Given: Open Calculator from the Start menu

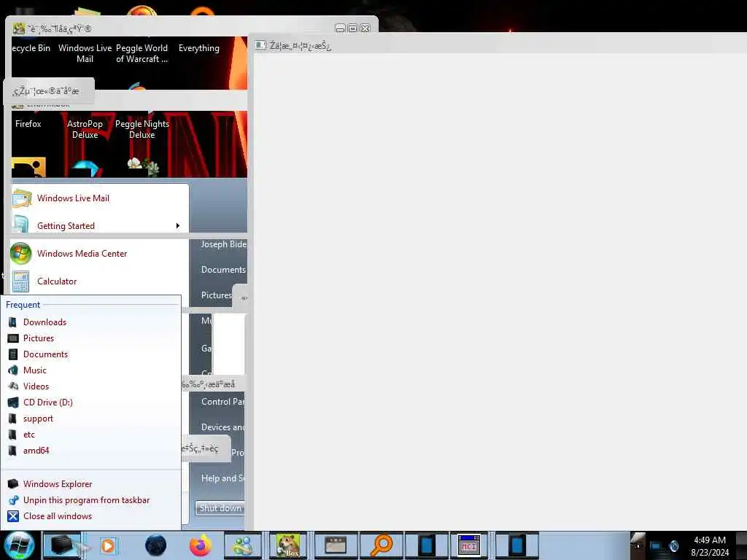Looking at the screenshot, I should pos(57,281).
